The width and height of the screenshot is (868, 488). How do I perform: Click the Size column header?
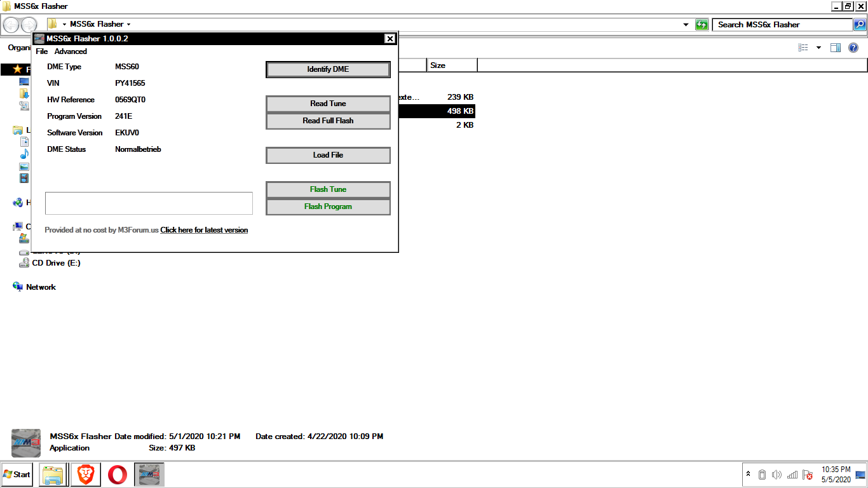(x=452, y=65)
